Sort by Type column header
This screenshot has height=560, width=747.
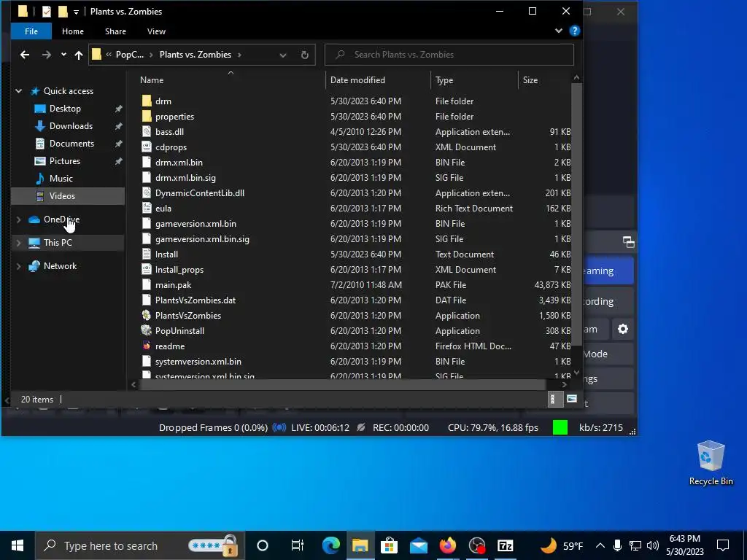click(474, 80)
